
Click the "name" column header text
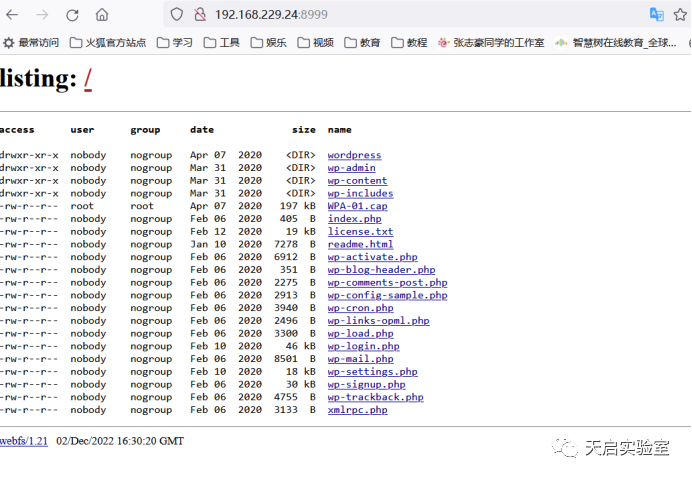pyautogui.click(x=340, y=130)
